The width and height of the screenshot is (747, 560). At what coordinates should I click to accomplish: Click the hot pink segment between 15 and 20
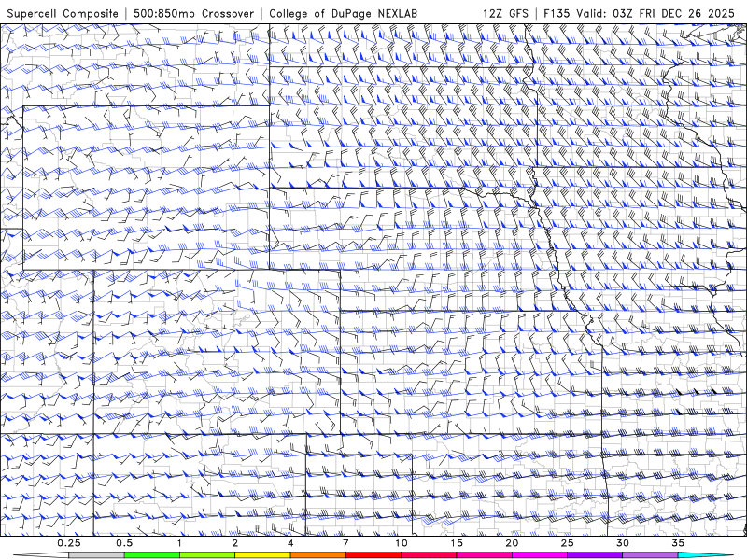[484, 555]
